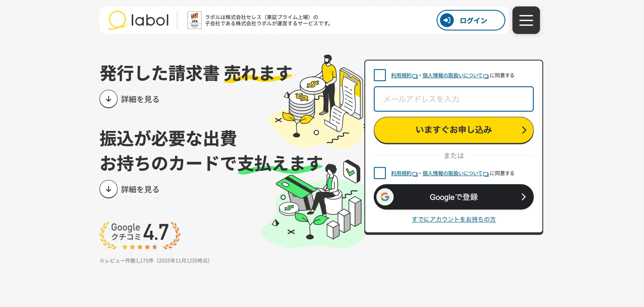Click the Google G logo icon
This screenshot has height=307, width=644.
[385, 197]
